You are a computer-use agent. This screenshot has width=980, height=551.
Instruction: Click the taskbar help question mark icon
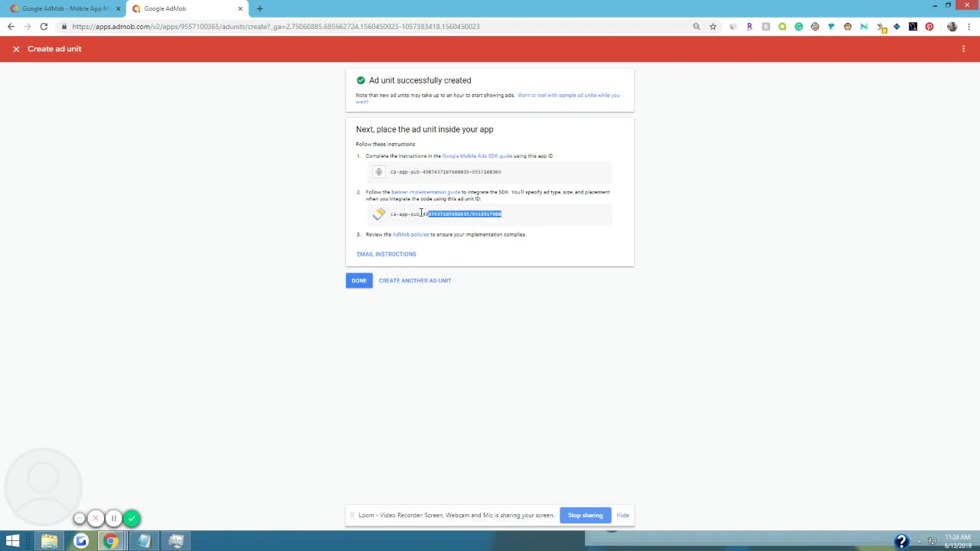901,541
